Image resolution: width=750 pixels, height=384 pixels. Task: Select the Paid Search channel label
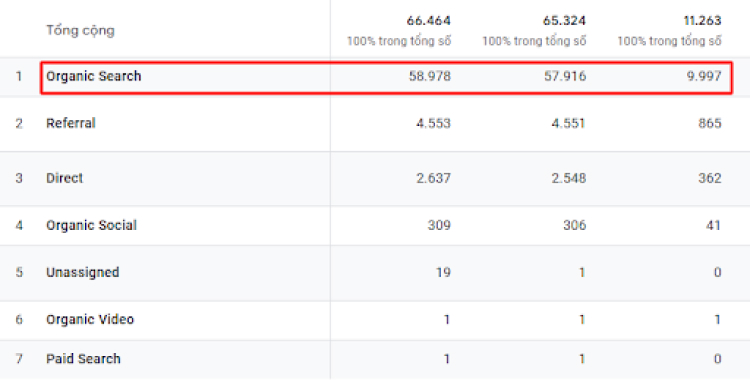pos(83,359)
